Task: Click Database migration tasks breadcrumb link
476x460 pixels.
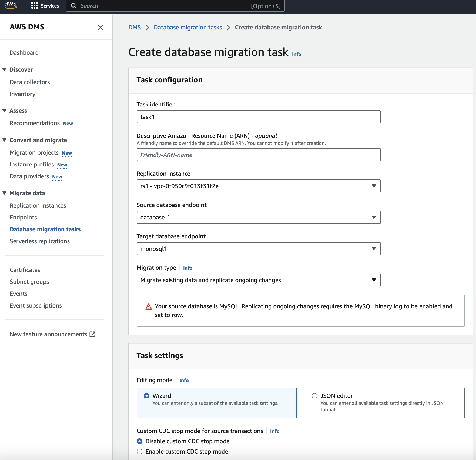Action: click(188, 27)
